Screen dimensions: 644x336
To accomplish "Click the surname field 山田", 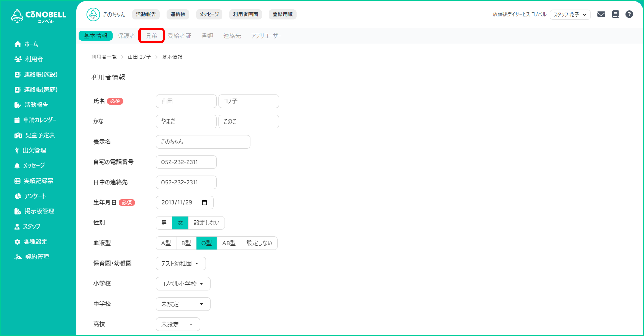I will click(186, 101).
